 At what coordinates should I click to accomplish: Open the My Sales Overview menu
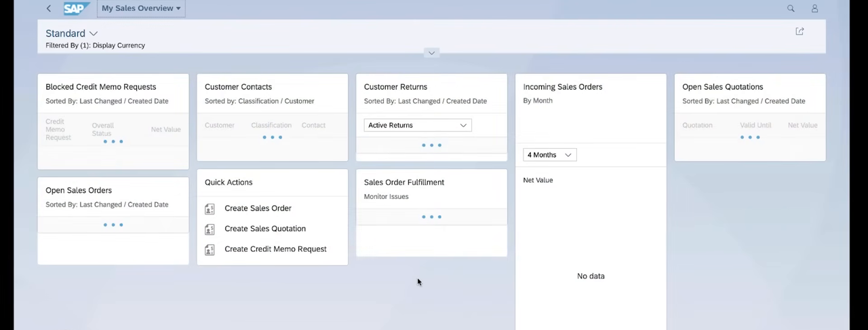click(x=141, y=8)
